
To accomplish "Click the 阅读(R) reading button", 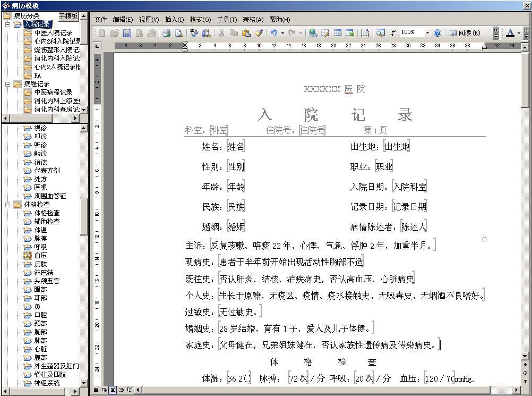I will tap(465, 33).
